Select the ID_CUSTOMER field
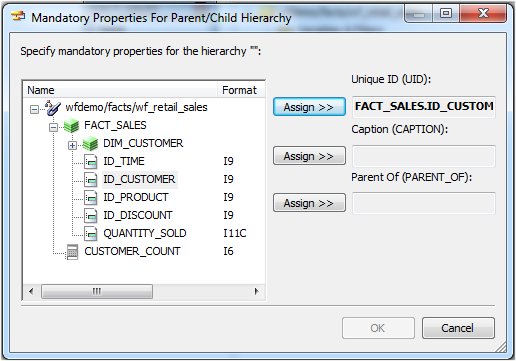The image size is (516, 361). 139,179
